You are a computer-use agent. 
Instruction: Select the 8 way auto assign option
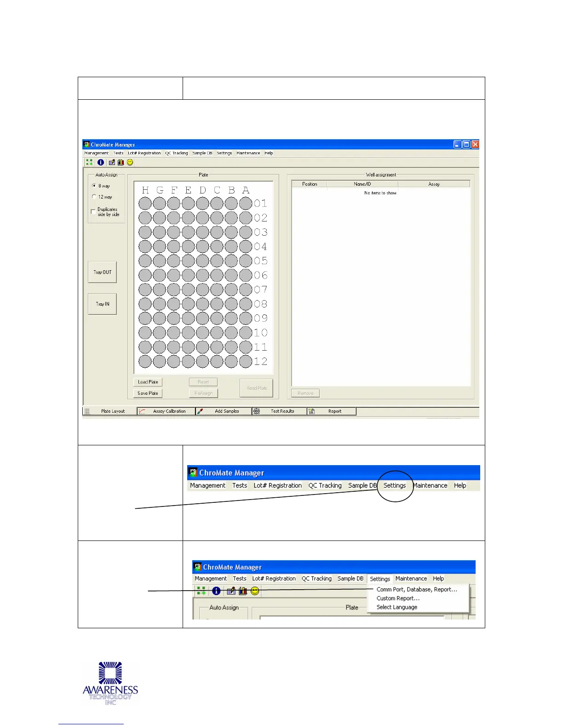point(94,186)
